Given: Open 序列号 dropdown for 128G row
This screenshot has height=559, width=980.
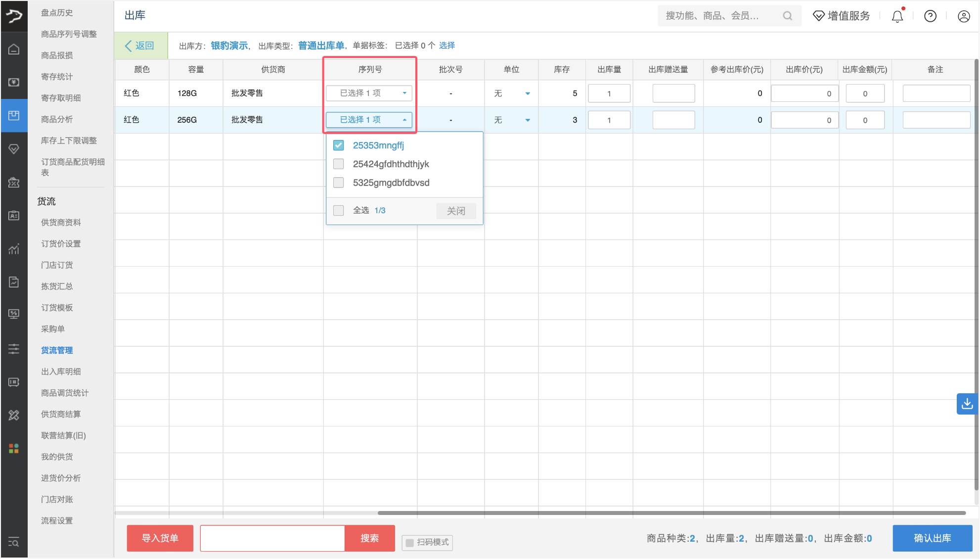Looking at the screenshot, I should pyautogui.click(x=369, y=93).
